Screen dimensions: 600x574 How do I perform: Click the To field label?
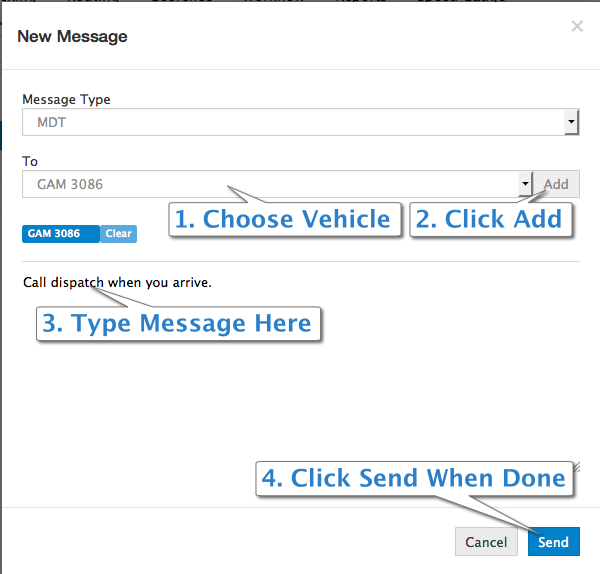point(30,161)
